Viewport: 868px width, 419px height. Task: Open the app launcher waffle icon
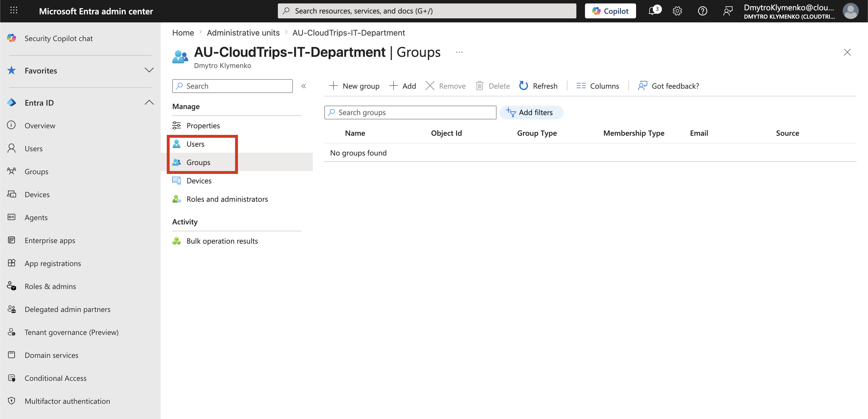[x=13, y=11]
